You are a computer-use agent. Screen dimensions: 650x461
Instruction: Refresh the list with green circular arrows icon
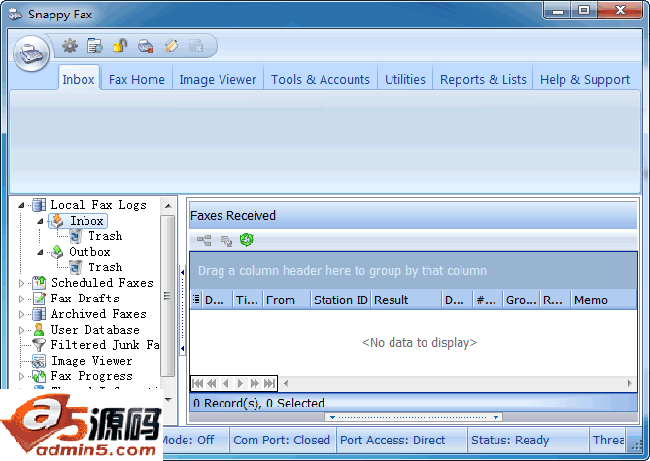tap(247, 240)
